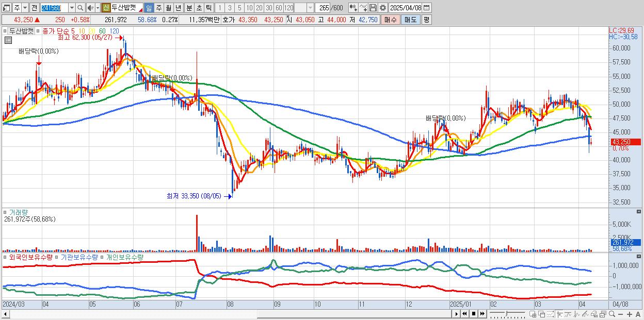Image resolution: width=644 pixels, height=320 pixels.
Task: Select the 일 daily chart period
Action: pos(149,8)
